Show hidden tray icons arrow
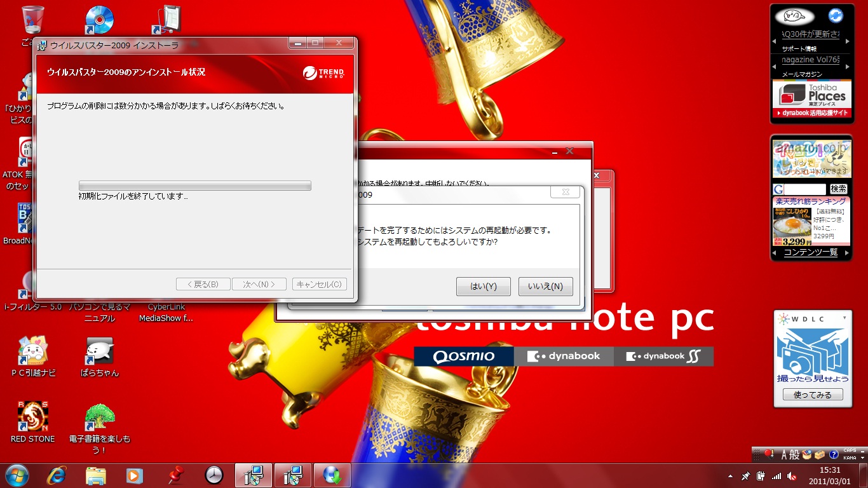The width and height of the screenshot is (868, 488). tap(729, 476)
